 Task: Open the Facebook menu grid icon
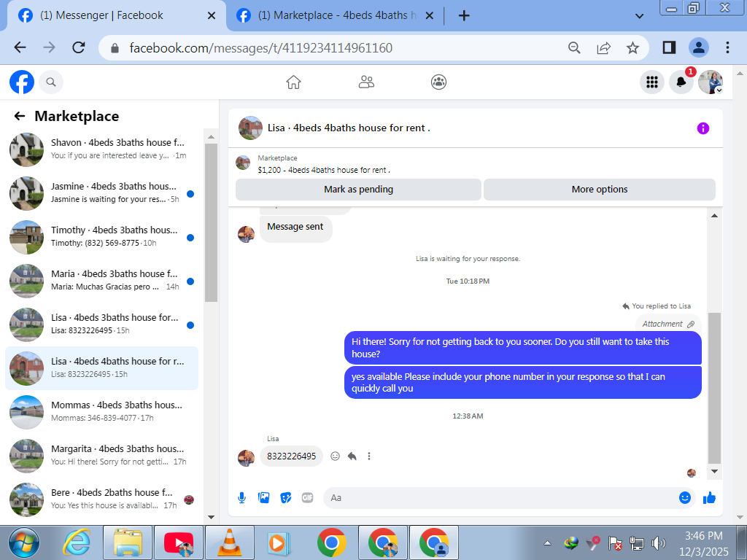click(651, 82)
